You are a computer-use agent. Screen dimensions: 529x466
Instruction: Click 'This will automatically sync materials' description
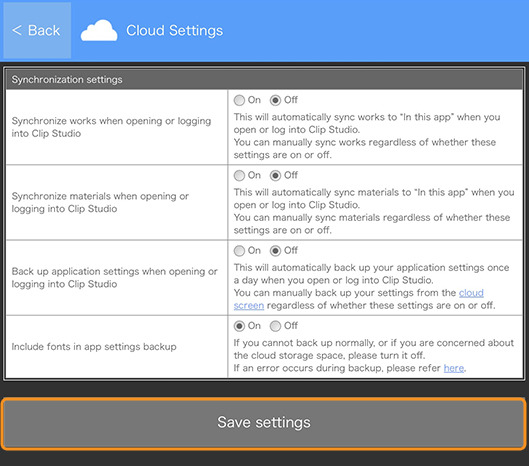click(x=374, y=211)
